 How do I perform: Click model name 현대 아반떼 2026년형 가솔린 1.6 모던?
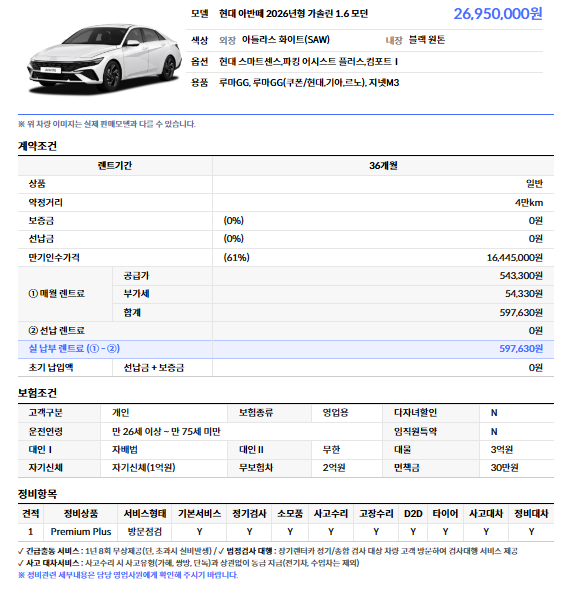[x=293, y=14]
